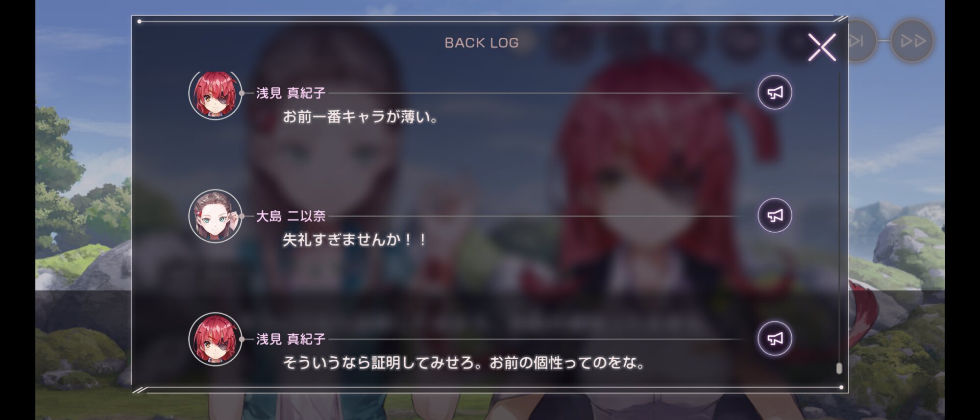
Task: Close the BACK LOG panel
Action: point(822,47)
